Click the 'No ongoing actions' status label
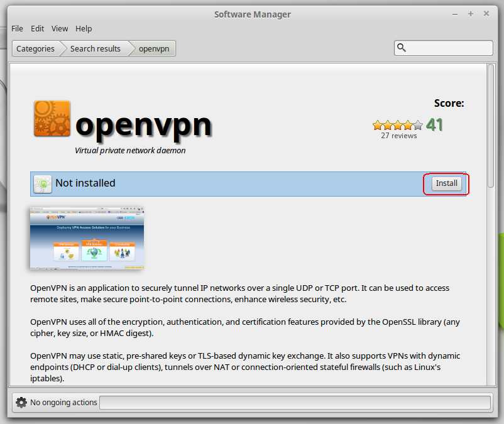The height and width of the screenshot is (424, 504). click(63, 403)
